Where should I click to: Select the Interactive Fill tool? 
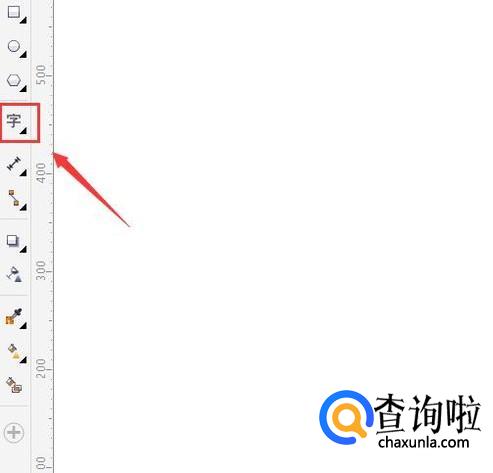pyautogui.click(x=14, y=352)
